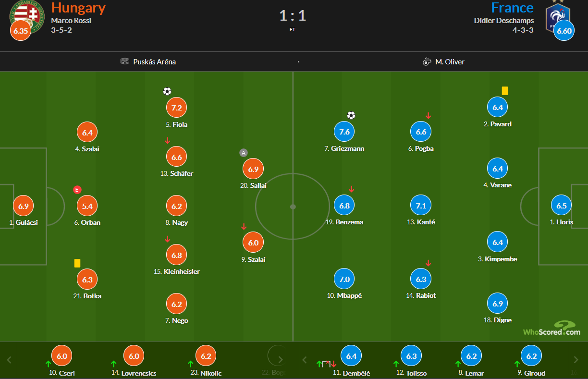Click the yellow card icon above Pavard
Viewport: 588px width, 379px height.
(x=505, y=91)
